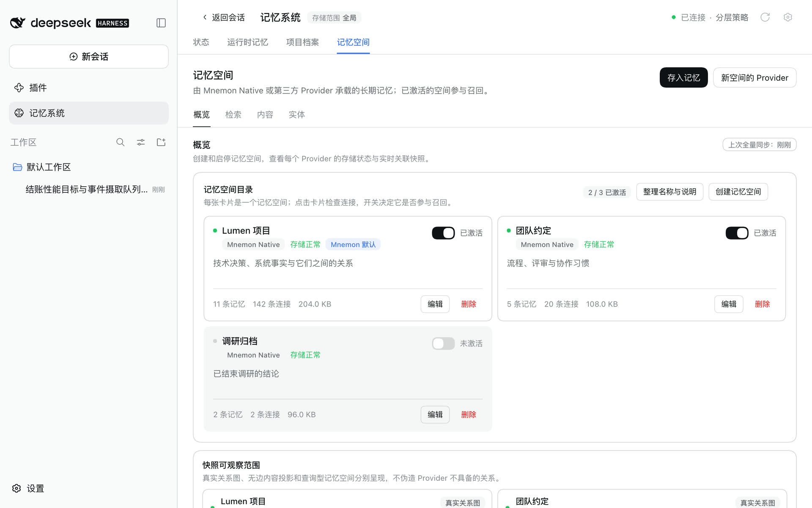
Task: Open 设置 at the sidebar bottom
Action: pyautogui.click(x=29, y=489)
